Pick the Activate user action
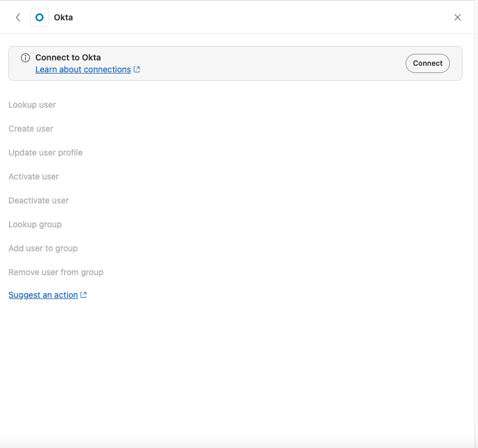478x448 pixels. tap(34, 176)
